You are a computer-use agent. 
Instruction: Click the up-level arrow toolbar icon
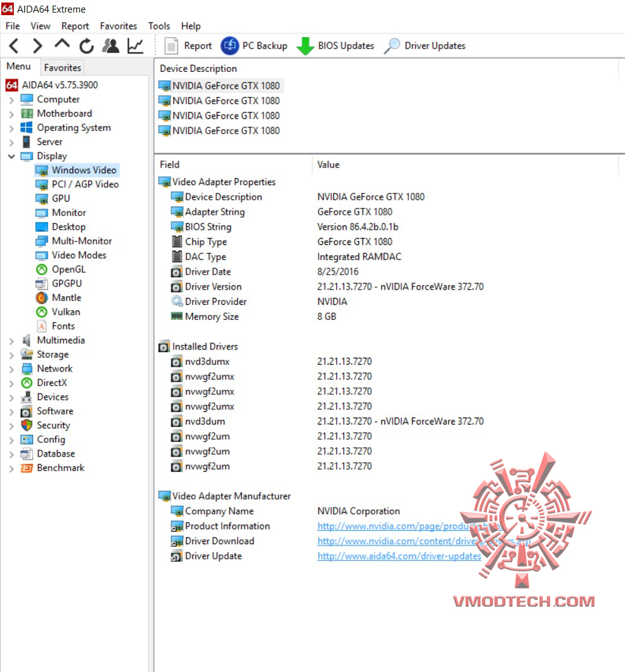(62, 44)
